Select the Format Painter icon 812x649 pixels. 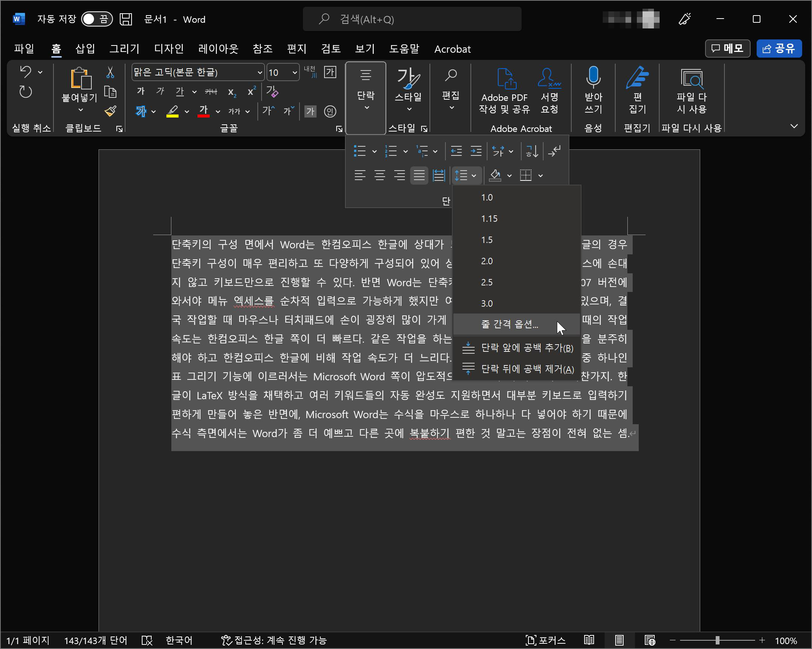point(110,110)
